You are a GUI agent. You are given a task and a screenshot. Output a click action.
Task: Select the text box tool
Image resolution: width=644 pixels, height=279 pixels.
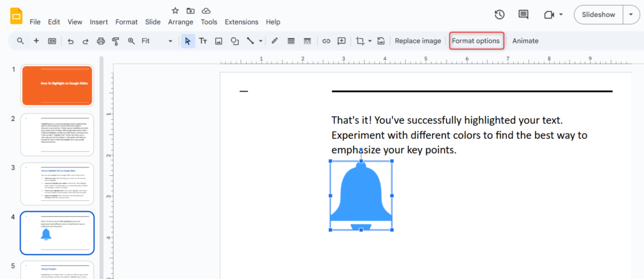(x=203, y=41)
